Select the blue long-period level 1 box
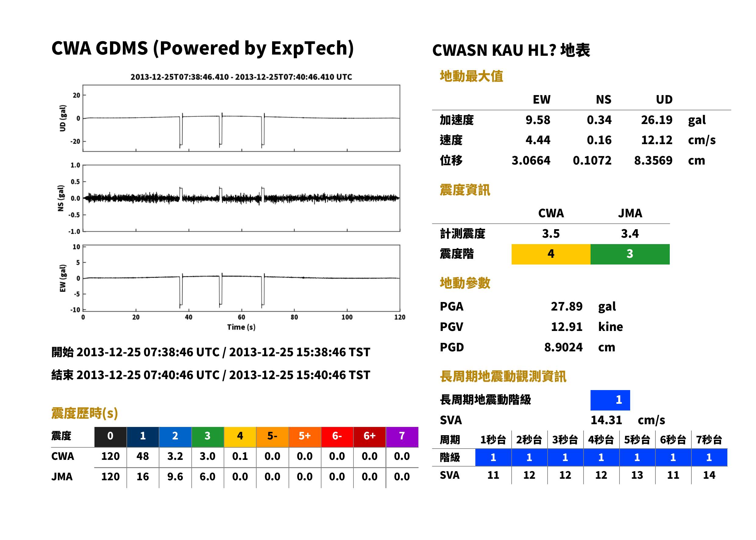 coord(610,400)
